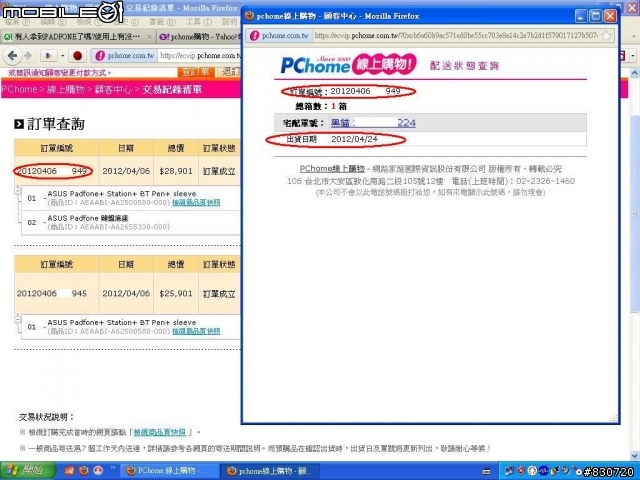640x480 pixels.
Task: Click the 訂單查詢 heading arrow icon
Action: pos(19,124)
